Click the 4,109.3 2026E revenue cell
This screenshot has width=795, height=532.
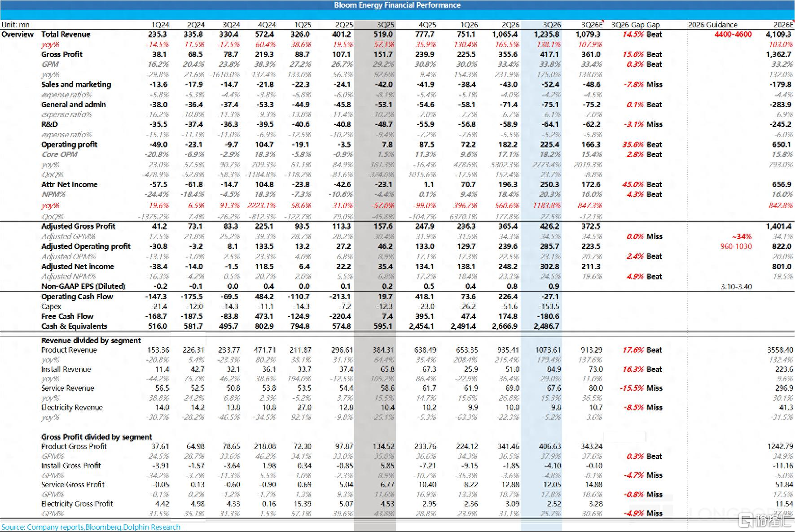pyautogui.click(x=779, y=35)
